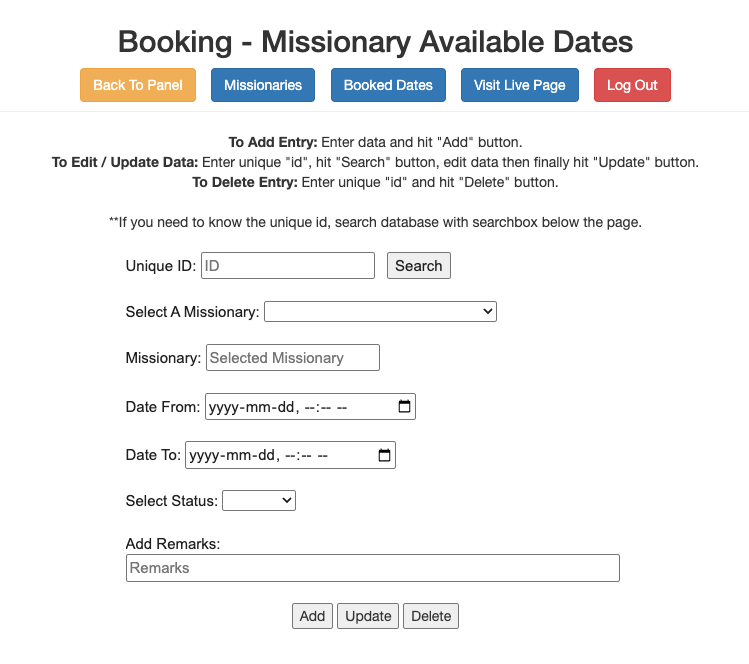Click the Selected Missionary text field
The width and height of the screenshot is (749, 664).
293,358
